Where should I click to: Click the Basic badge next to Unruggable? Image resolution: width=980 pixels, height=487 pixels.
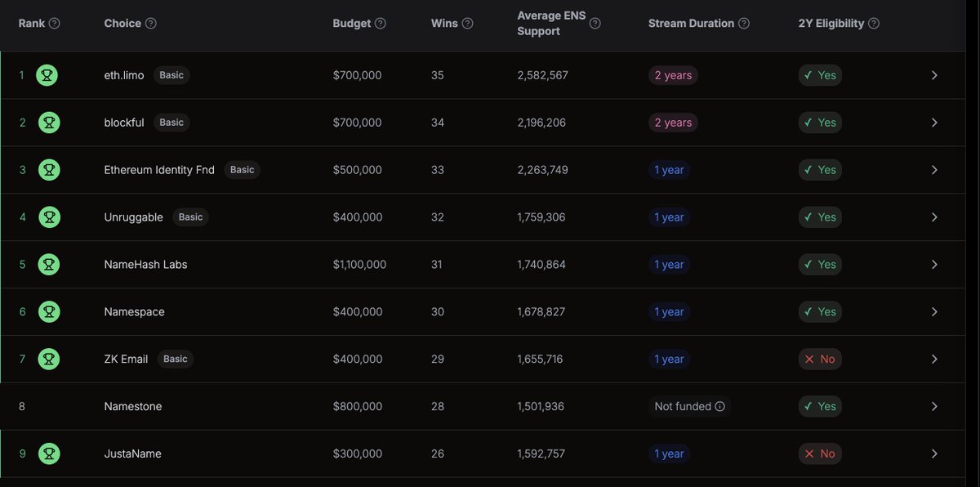click(x=190, y=217)
